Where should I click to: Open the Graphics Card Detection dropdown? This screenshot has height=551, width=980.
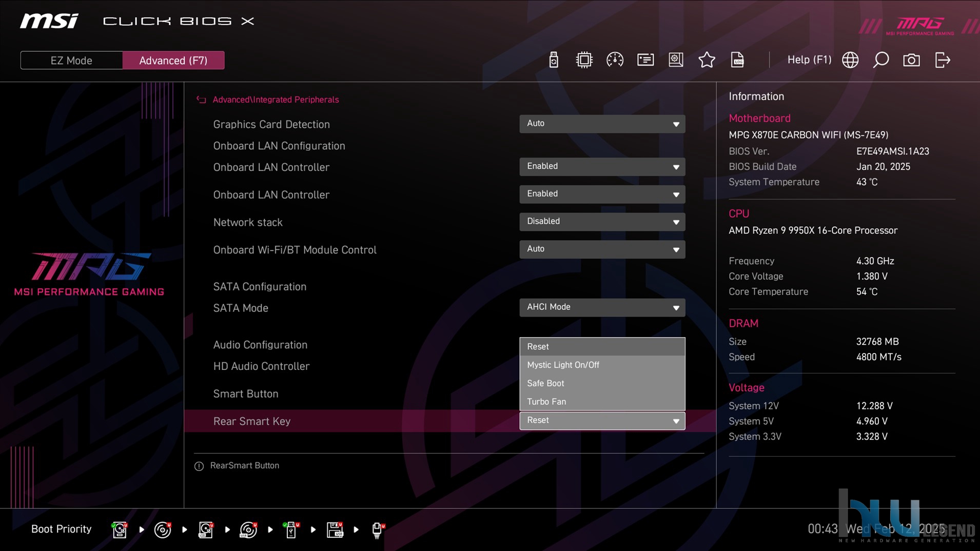click(x=602, y=124)
